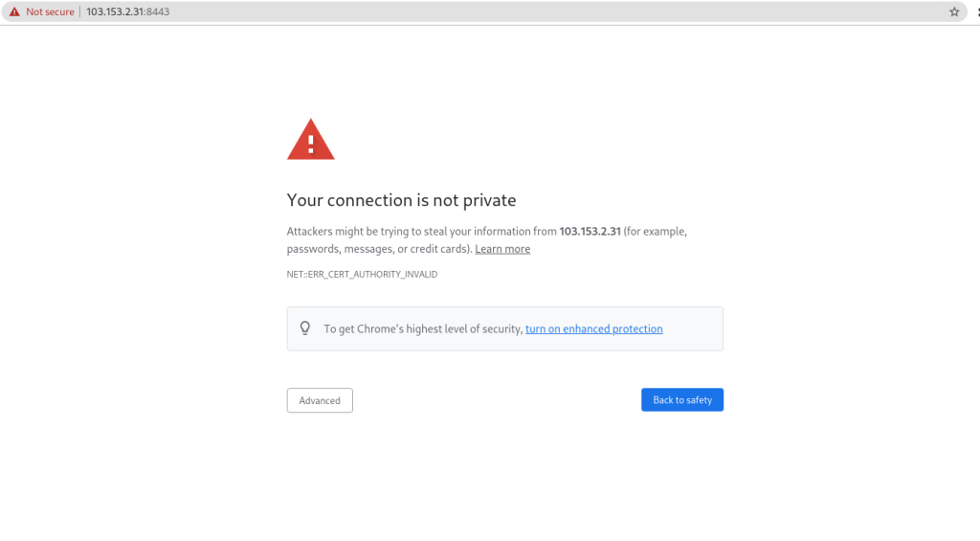This screenshot has height=541, width=980.
Task: Open the "Not secure" site information label
Action: click(x=50, y=11)
